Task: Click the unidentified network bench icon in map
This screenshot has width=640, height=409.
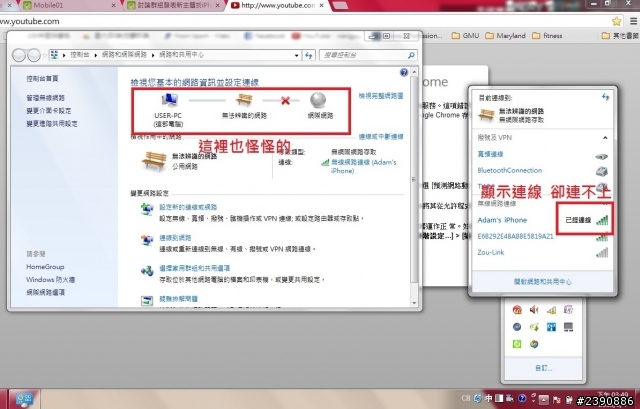Action: pos(244,99)
